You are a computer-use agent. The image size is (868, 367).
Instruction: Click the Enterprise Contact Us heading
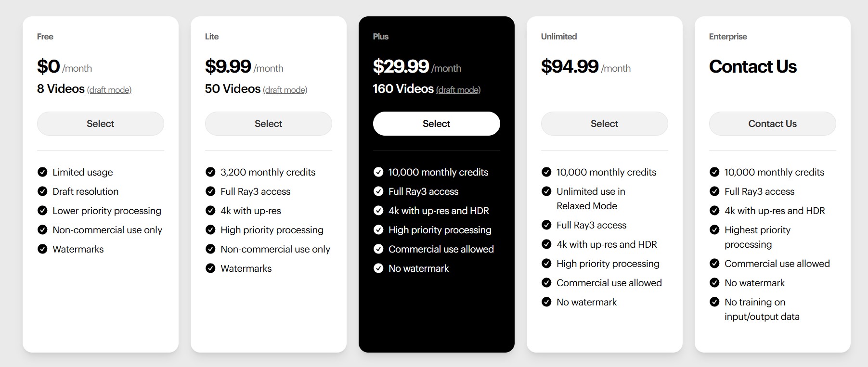(752, 66)
